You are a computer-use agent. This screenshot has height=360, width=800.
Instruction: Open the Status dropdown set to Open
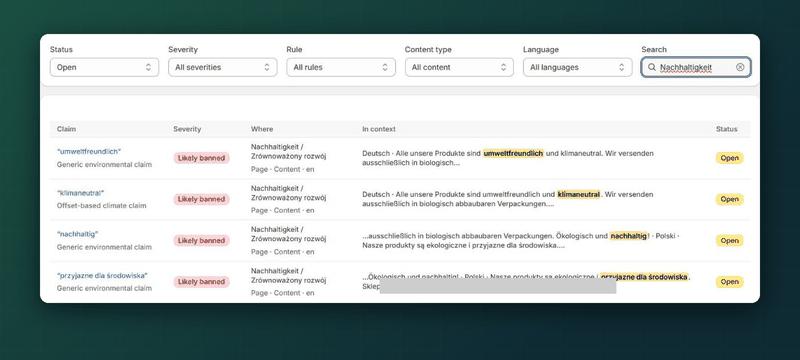pyautogui.click(x=104, y=67)
